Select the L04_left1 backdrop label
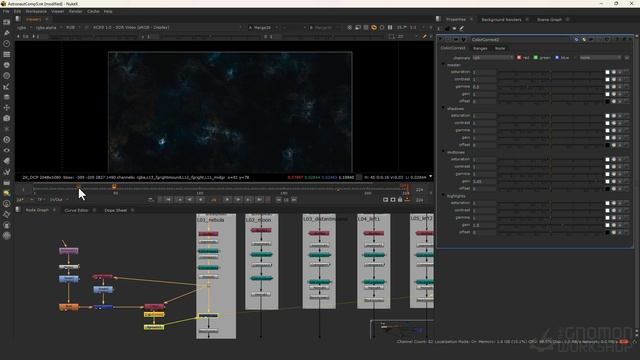Viewport: 640px width, 360px height. (x=369, y=219)
